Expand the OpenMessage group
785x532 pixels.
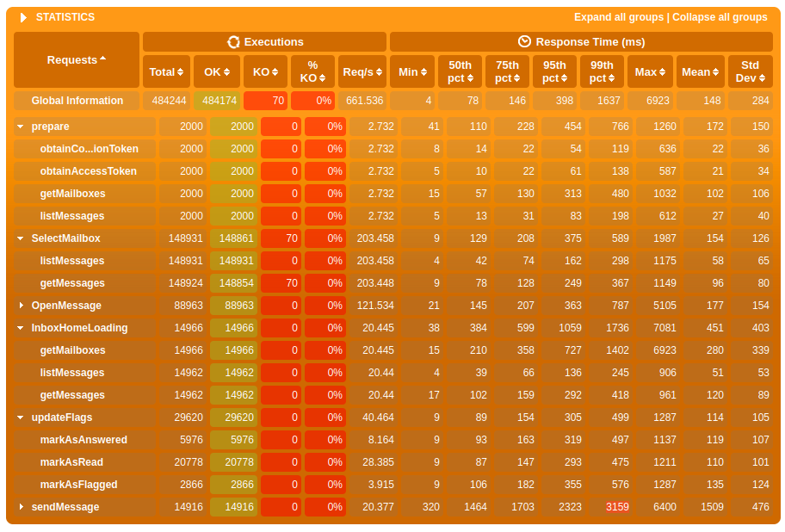tap(21, 306)
